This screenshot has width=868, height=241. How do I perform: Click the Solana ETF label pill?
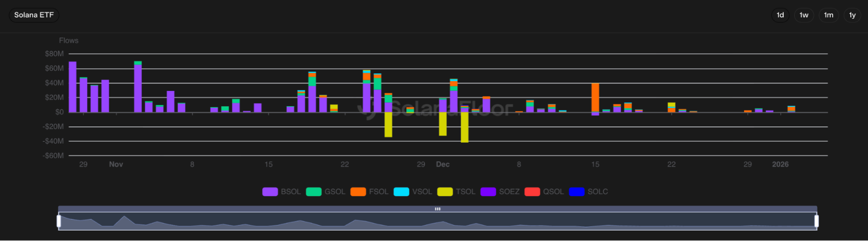(x=34, y=15)
